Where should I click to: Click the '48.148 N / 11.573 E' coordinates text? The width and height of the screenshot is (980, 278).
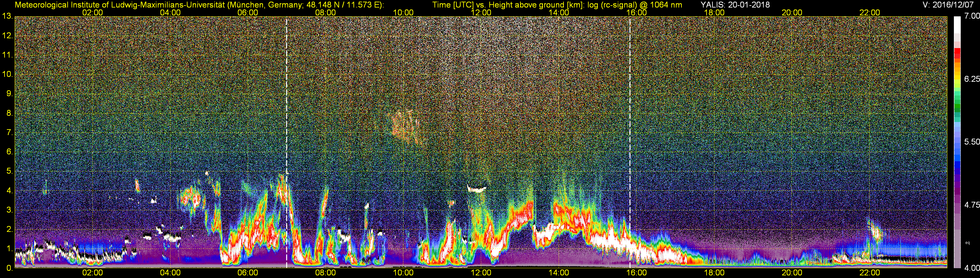click(x=342, y=5)
